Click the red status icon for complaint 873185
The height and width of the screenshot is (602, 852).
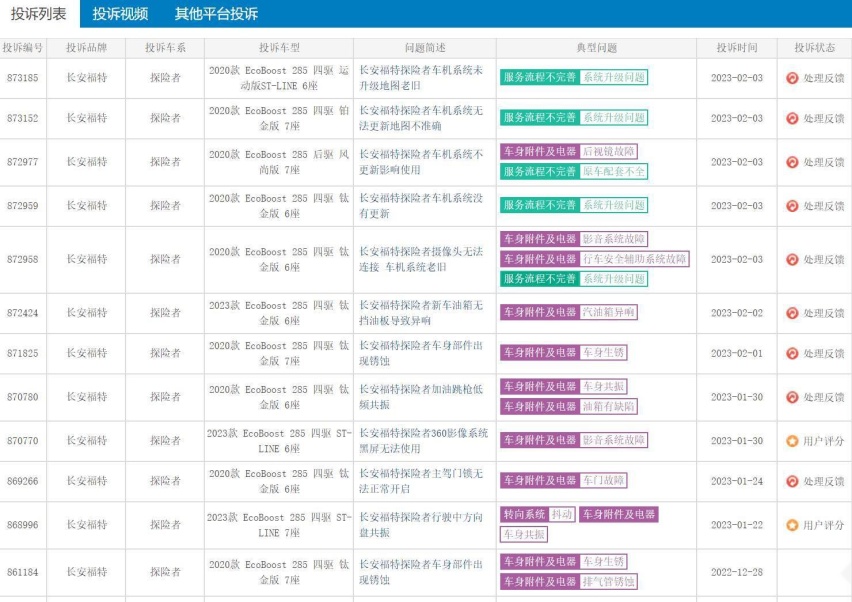(x=792, y=78)
